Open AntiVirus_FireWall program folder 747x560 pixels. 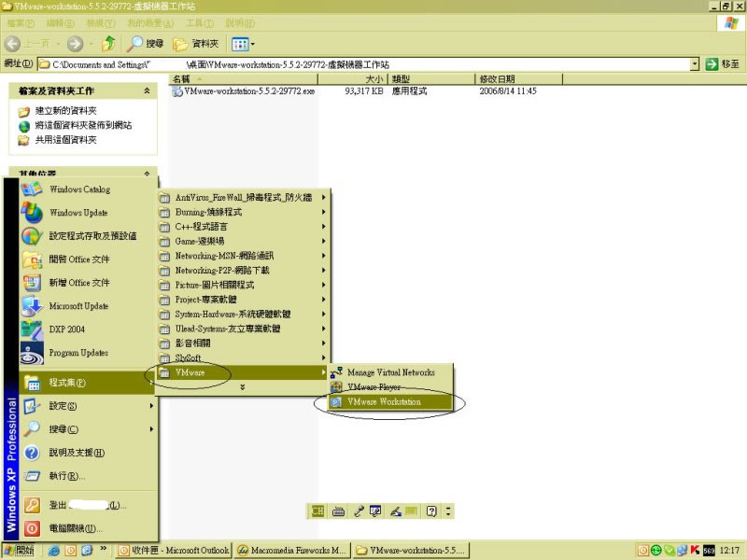[243, 197]
